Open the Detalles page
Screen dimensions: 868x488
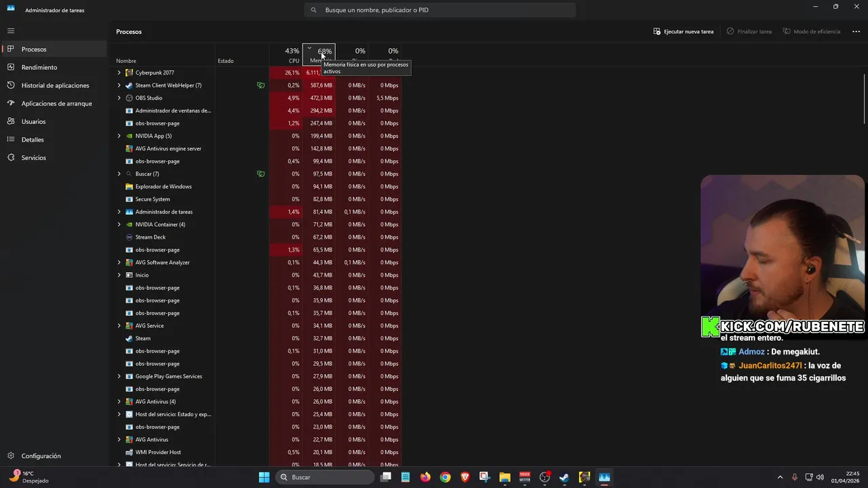pyautogui.click(x=54, y=140)
